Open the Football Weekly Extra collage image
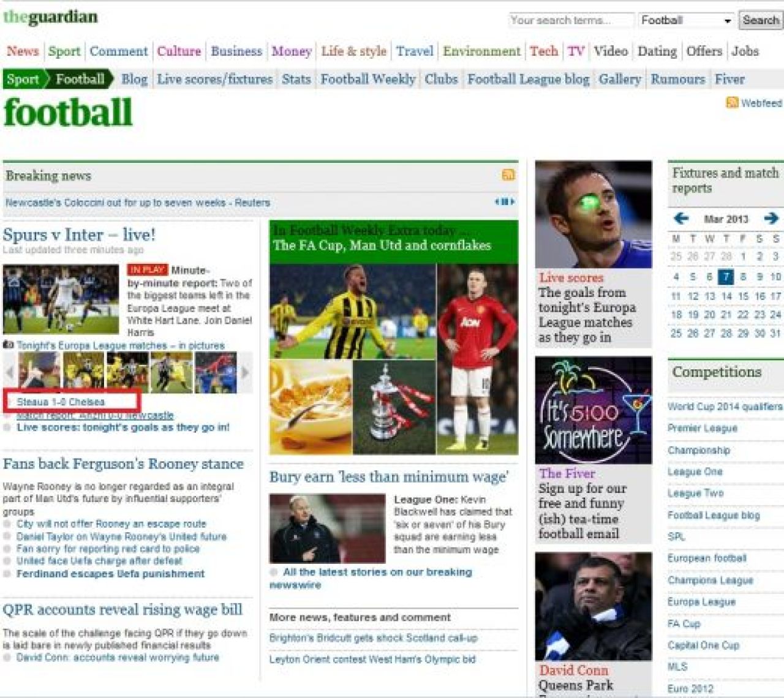Screen dimensions: 784x698 394,359
